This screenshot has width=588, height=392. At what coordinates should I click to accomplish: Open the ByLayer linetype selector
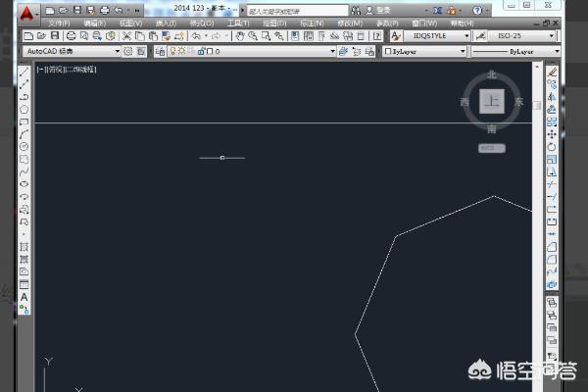click(516, 51)
